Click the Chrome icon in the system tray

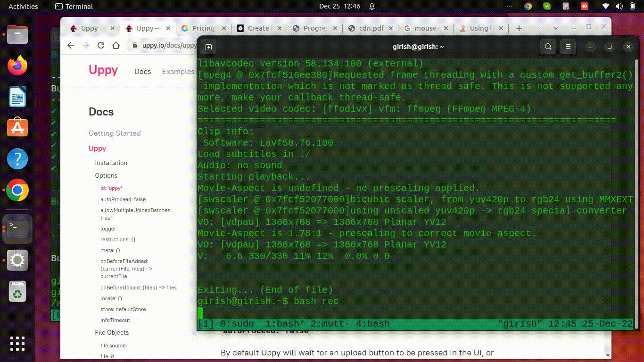pyautogui.click(x=528, y=7)
